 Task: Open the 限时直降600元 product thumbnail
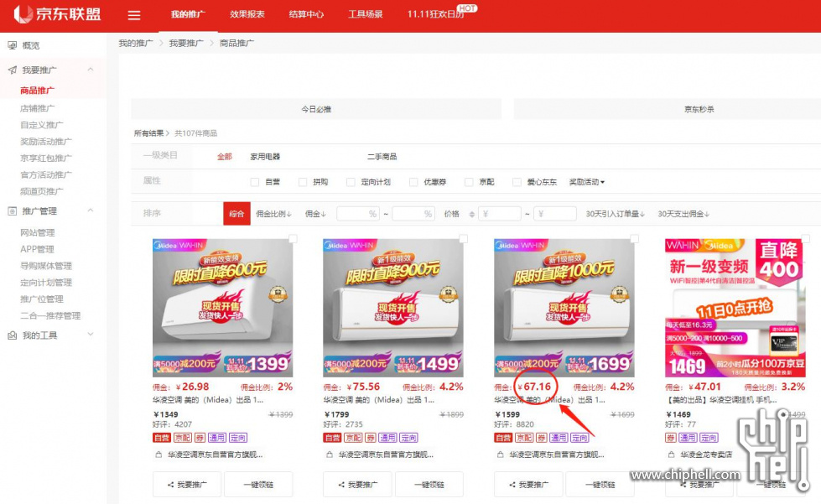point(222,308)
